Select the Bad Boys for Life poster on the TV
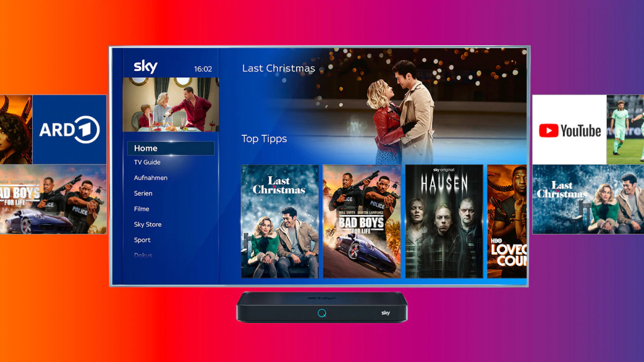The width and height of the screenshot is (644, 362). tap(362, 222)
